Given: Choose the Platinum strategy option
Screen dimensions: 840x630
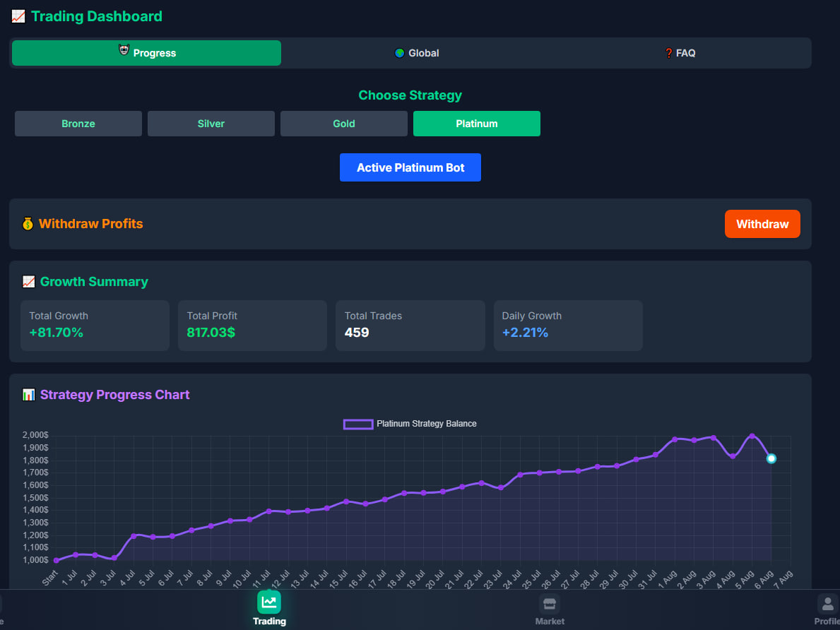Looking at the screenshot, I should (477, 124).
